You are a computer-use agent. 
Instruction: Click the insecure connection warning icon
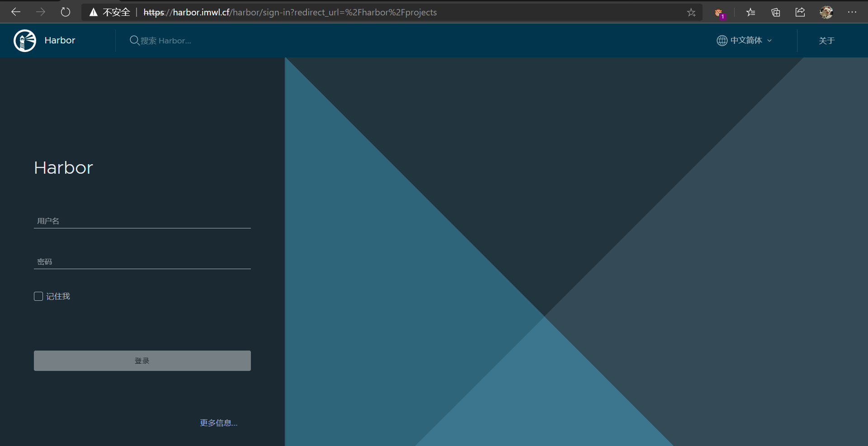[x=94, y=12]
